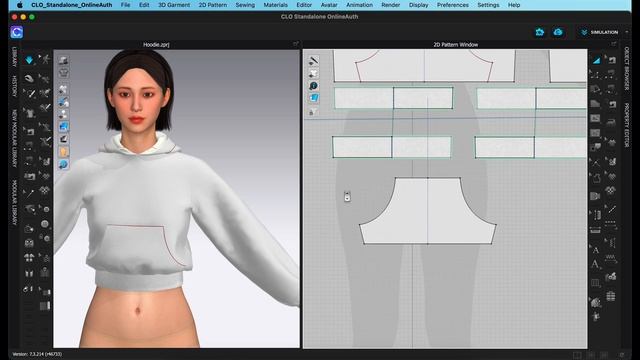
Task: Open the 3D Garment menu
Action: point(174,5)
